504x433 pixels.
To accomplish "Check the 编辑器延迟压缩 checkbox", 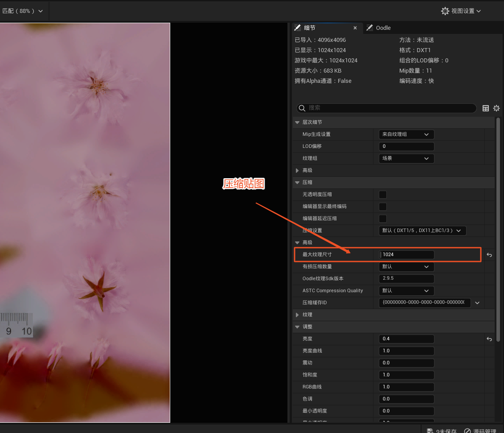I will (382, 219).
